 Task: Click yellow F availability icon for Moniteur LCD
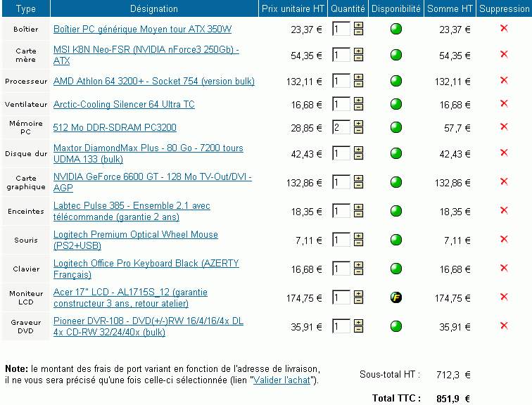point(396,298)
